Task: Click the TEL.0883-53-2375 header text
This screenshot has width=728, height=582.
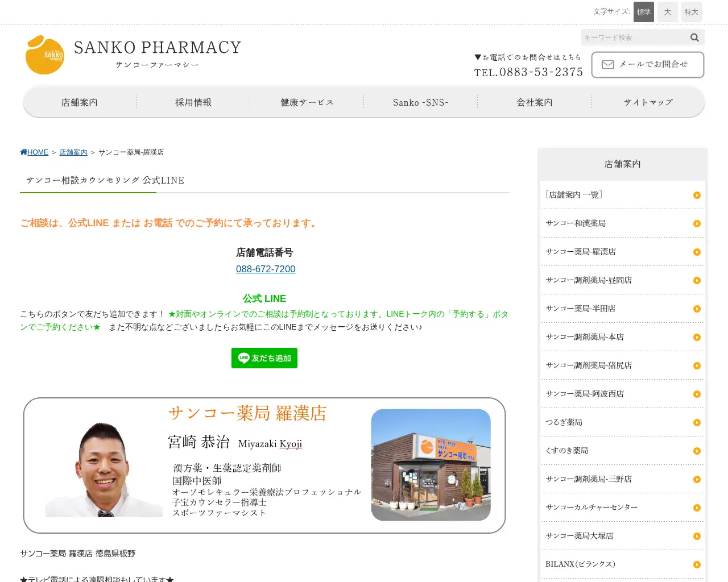Action: [528, 72]
